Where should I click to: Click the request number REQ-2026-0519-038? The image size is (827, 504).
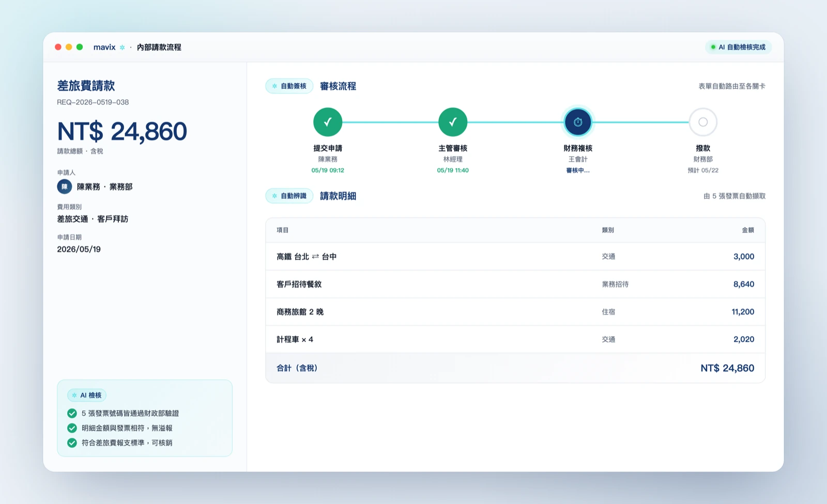point(93,102)
